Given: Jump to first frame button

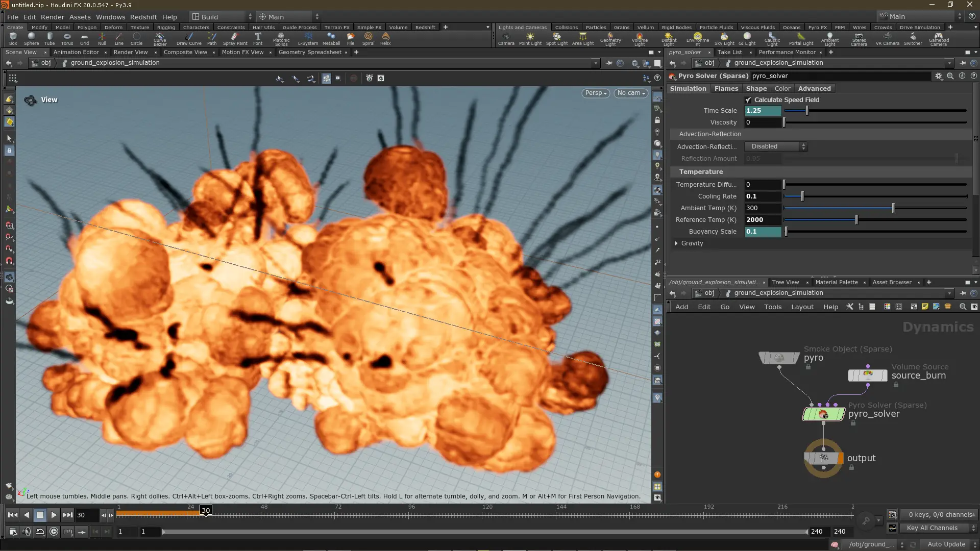Looking at the screenshot, I should pyautogui.click(x=13, y=515).
